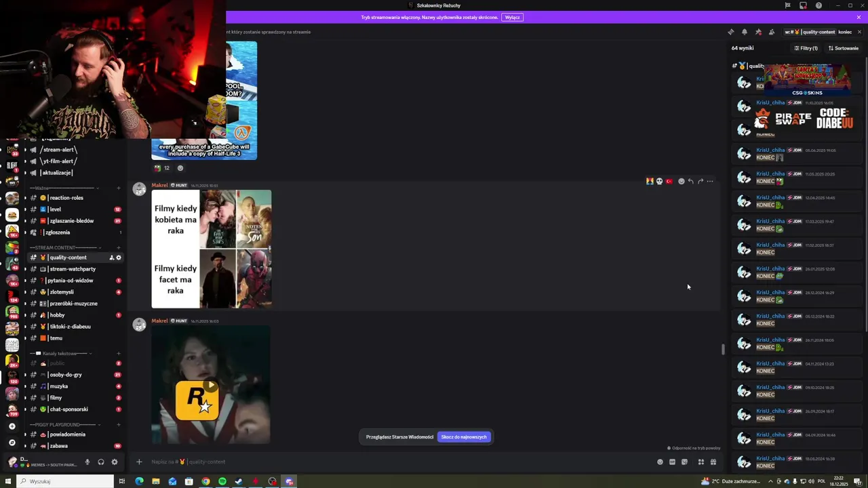Open tiktoki-z-diabeuu channel

coord(76,327)
